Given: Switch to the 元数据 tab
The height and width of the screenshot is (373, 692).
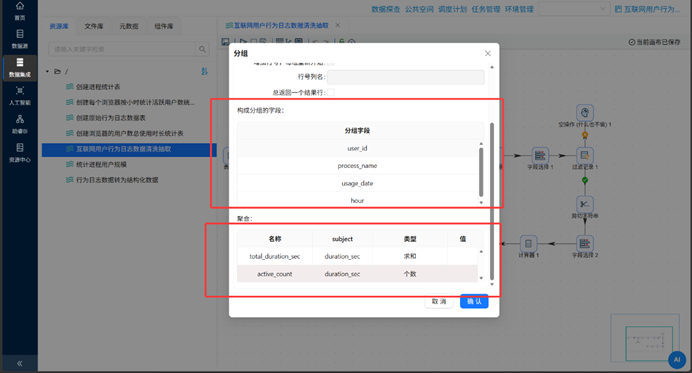Looking at the screenshot, I should pyautogui.click(x=128, y=26).
